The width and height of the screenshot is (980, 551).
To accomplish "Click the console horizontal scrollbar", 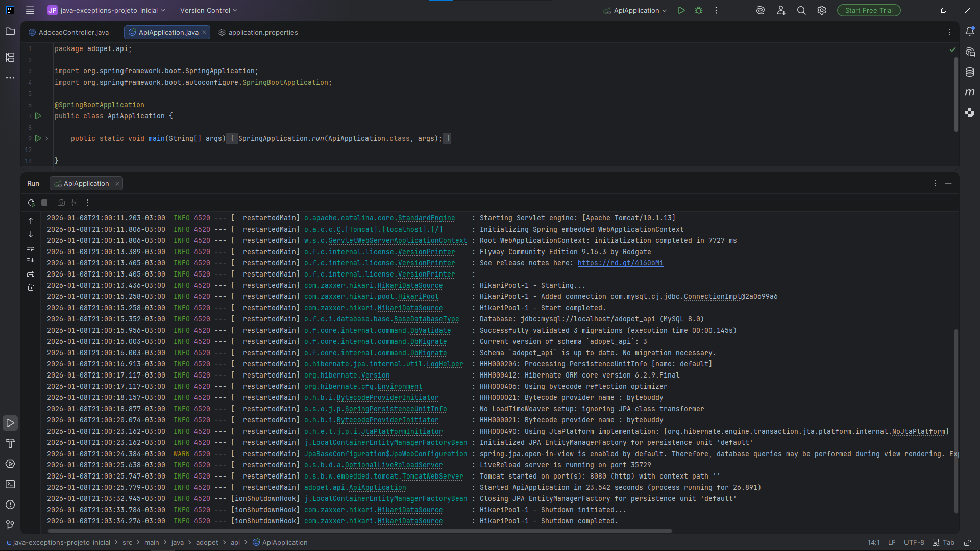I will [x=357, y=531].
